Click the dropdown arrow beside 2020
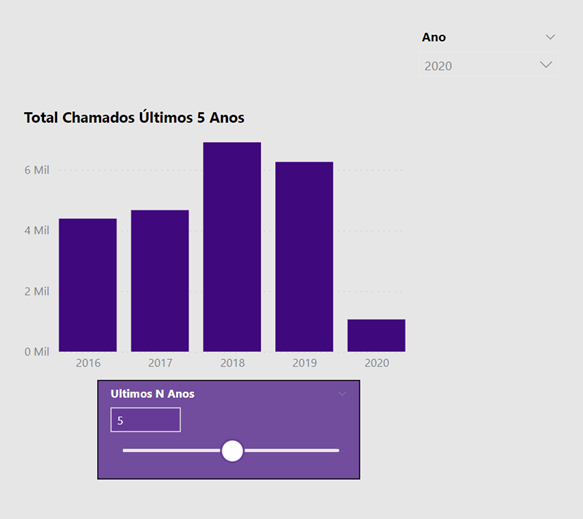The image size is (583, 519). click(x=546, y=65)
